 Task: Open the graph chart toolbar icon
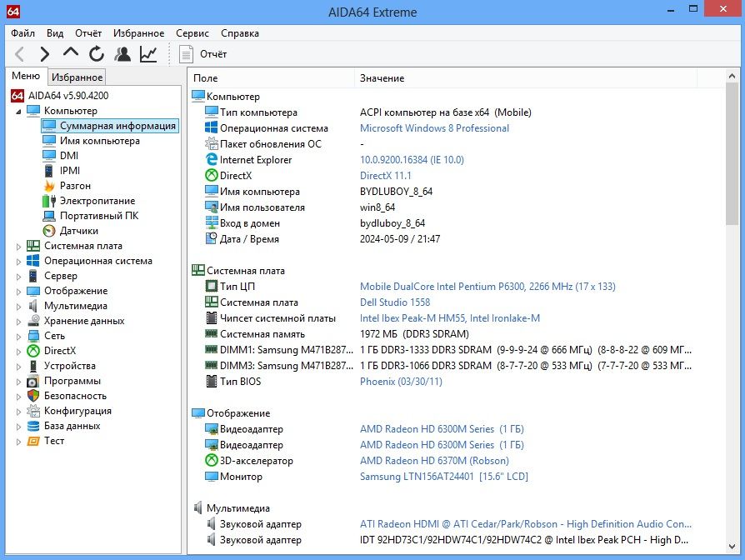[x=148, y=54]
